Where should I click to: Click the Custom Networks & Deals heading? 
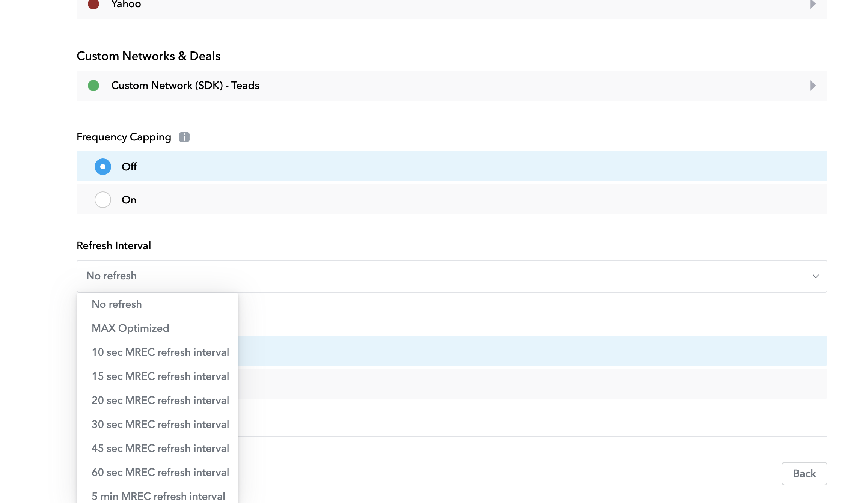(x=148, y=56)
